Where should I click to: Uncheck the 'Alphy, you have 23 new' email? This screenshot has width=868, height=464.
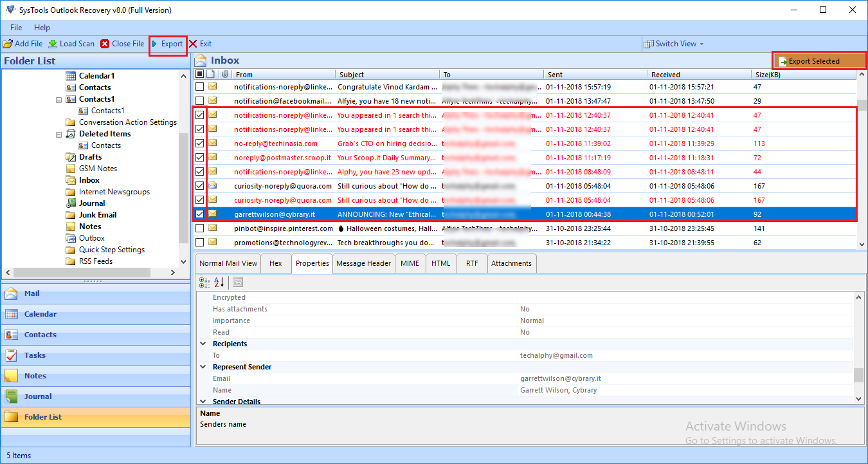pyautogui.click(x=200, y=172)
